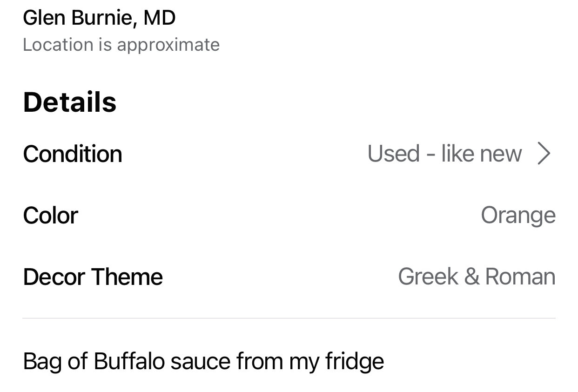Viewport: 578px width, 392px height.
Task: Click the divider line below Decor Theme
Action: point(289,318)
